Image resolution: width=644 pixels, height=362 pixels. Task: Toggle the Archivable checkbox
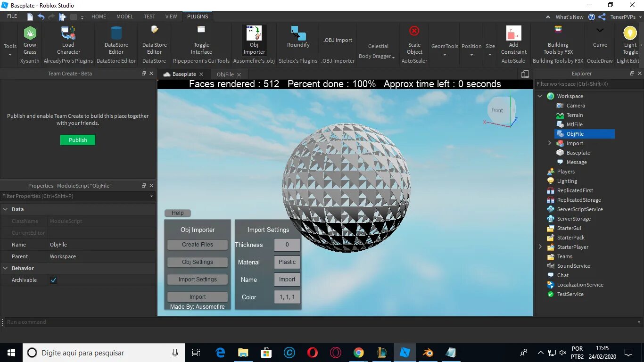tap(54, 280)
